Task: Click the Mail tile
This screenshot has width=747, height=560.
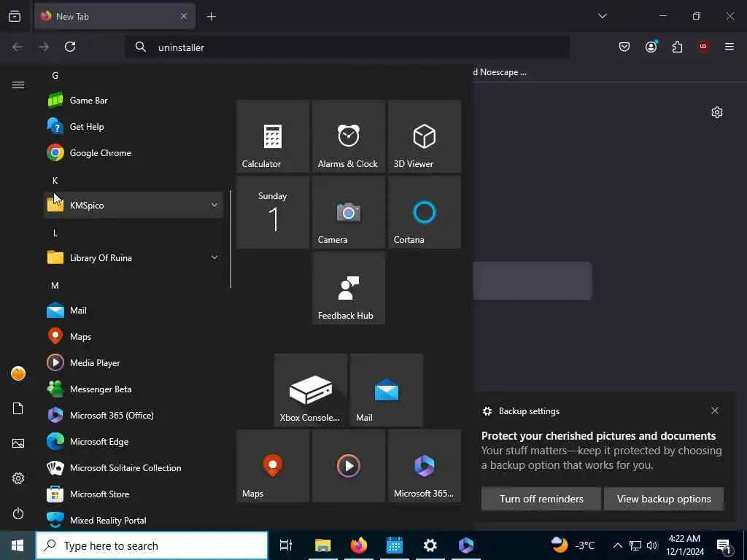Action: (387, 390)
